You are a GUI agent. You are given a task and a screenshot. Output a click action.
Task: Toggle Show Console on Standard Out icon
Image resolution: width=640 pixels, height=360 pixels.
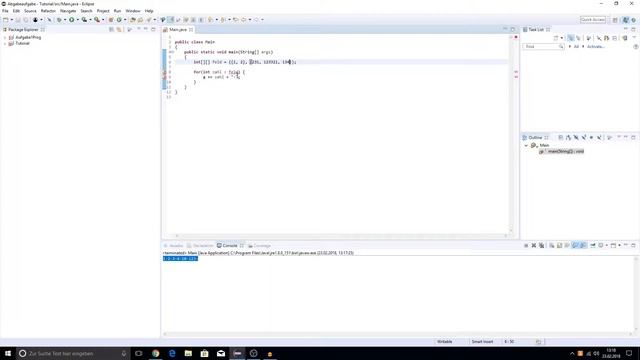coord(576,245)
